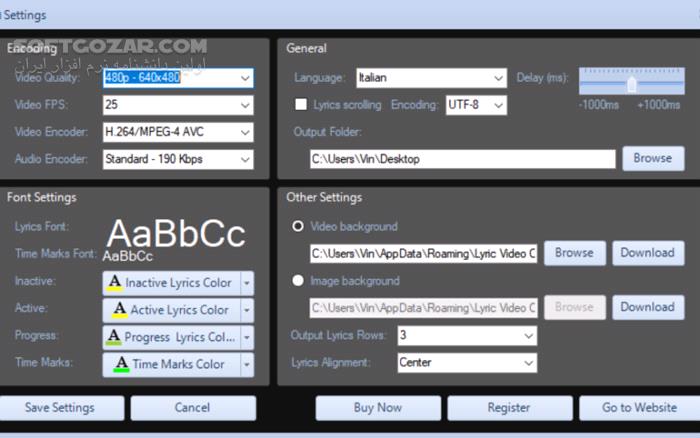Click the Time Marks Color button

point(171,364)
